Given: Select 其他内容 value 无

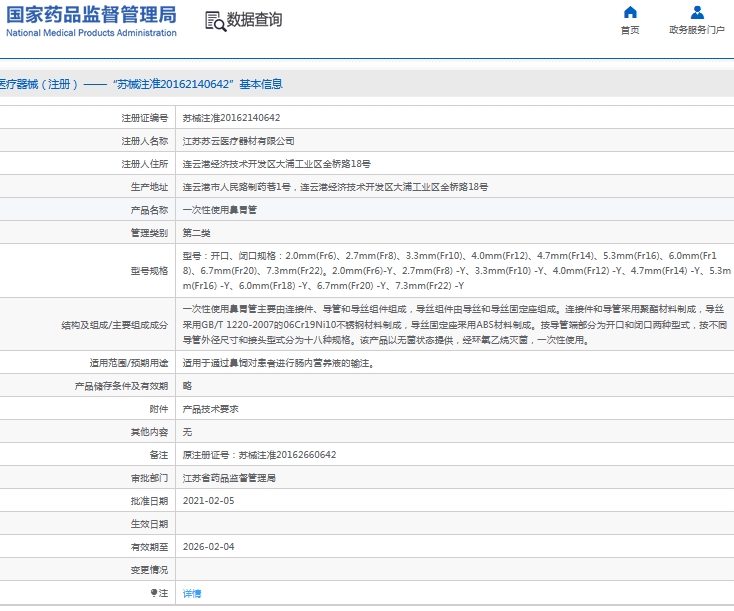Looking at the screenshot, I should (187, 432).
